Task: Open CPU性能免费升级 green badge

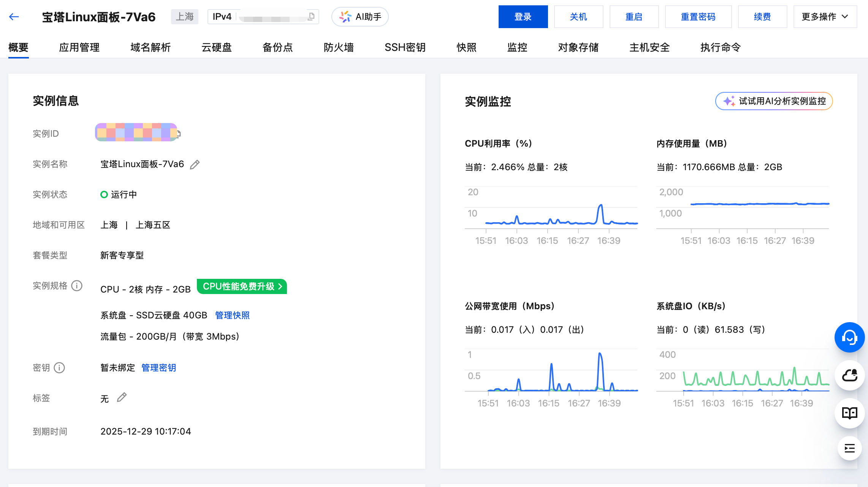Action: [242, 286]
